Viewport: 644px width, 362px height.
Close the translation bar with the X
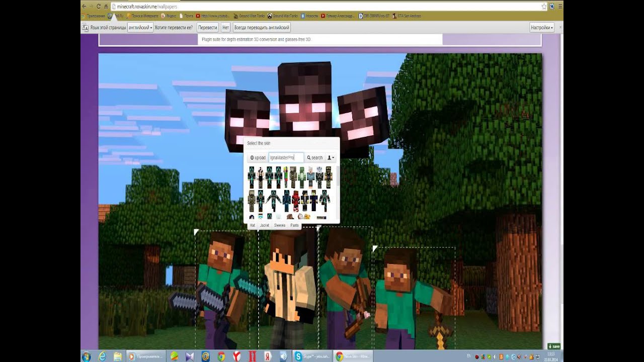[x=560, y=28]
